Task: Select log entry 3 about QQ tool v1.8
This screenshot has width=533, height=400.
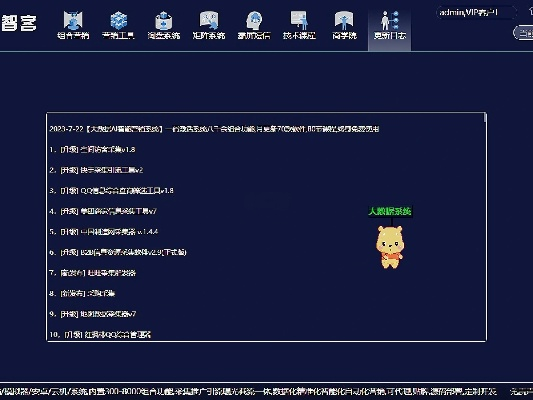Action: [111, 191]
